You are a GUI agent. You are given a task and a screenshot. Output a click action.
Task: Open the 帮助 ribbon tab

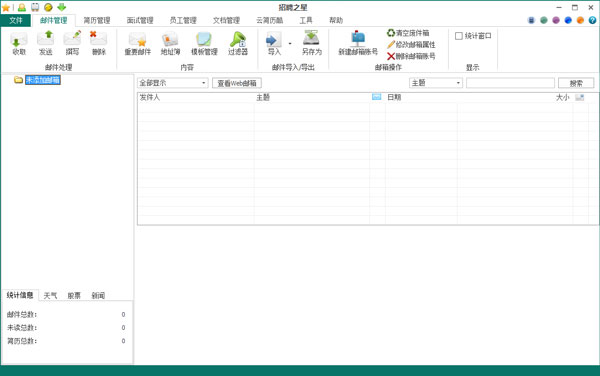point(336,20)
